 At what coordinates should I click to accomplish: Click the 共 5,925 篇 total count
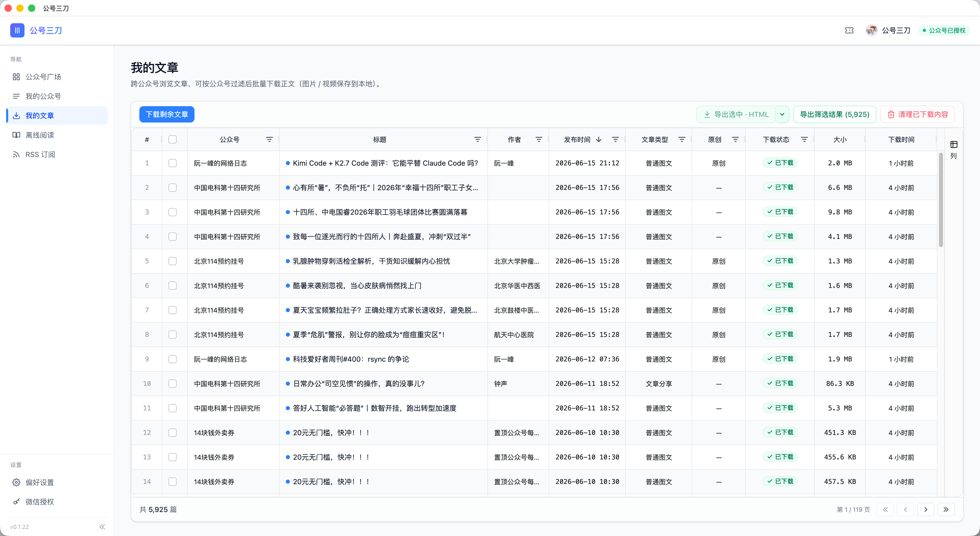pyautogui.click(x=158, y=509)
